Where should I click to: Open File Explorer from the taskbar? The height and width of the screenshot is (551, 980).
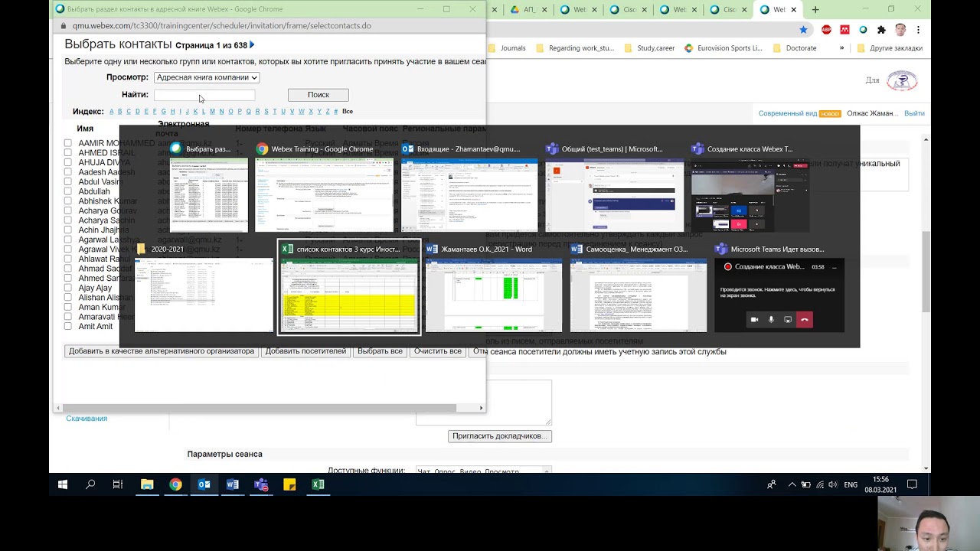[147, 484]
